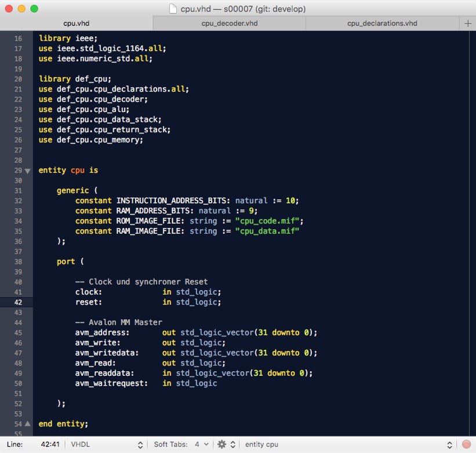Image resolution: width=476 pixels, height=453 pixels.
Task: Switch to the cpu_decoder.vhd tab
Action: pos(229,23)
